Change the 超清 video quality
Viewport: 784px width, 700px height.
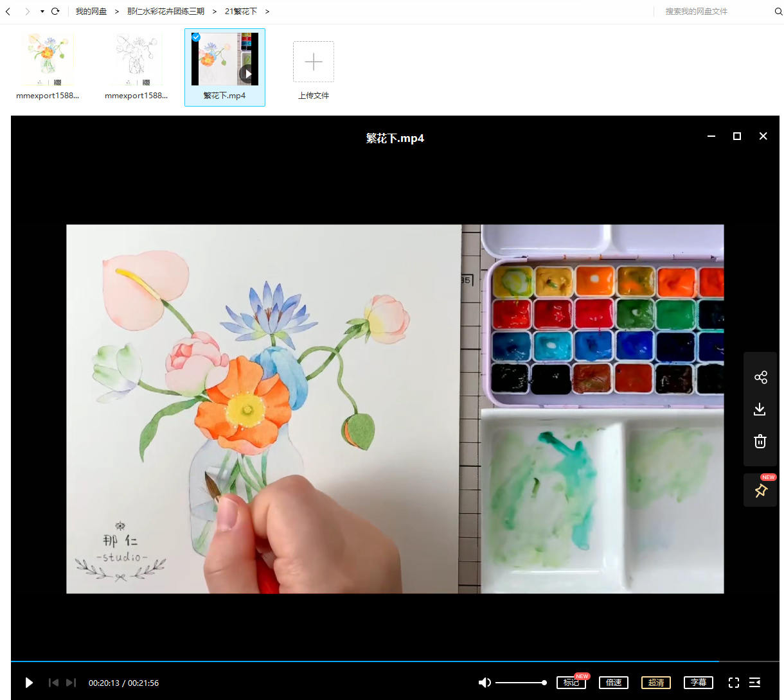(656, 683)
